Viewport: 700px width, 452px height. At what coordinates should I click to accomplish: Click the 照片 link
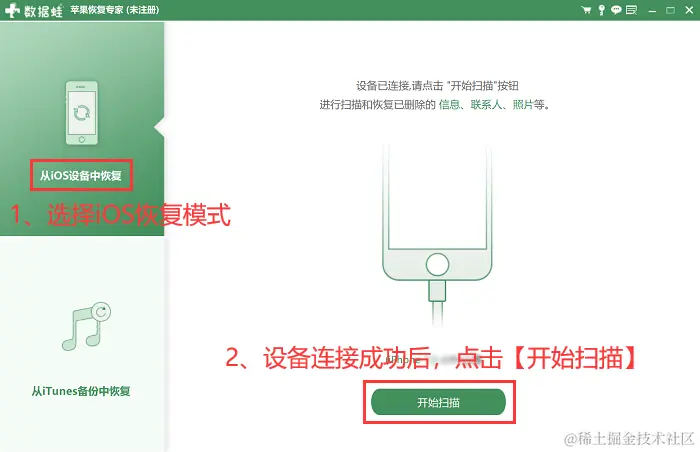tap(523, 105)
